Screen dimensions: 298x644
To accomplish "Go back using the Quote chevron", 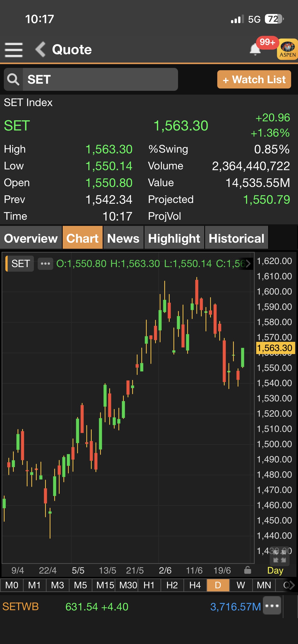I will (x=40, y=49).
